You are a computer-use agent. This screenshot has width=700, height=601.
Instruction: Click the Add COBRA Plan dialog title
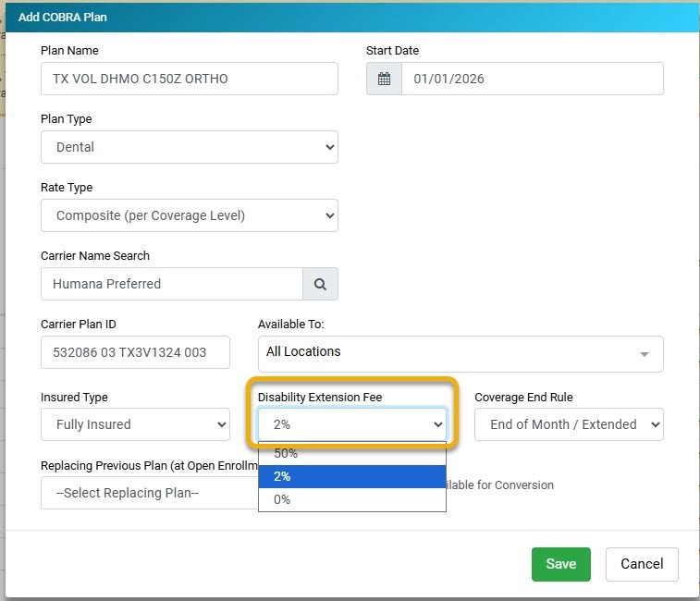pos(63,17)
